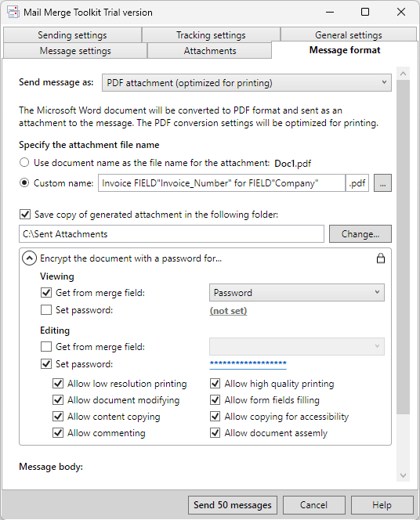Enable Viewing Set password checkbox
Viewport: 420px width, 520px height.
(x=46, y=310)
